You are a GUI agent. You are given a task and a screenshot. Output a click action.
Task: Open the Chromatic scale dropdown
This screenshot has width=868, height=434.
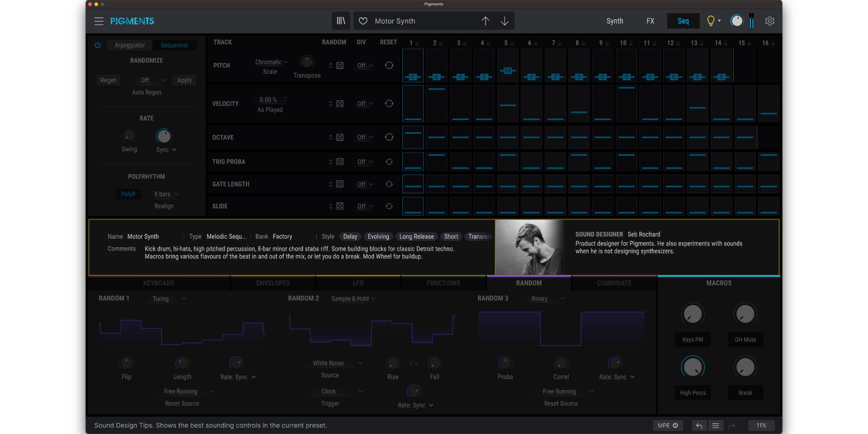(270, 62)
